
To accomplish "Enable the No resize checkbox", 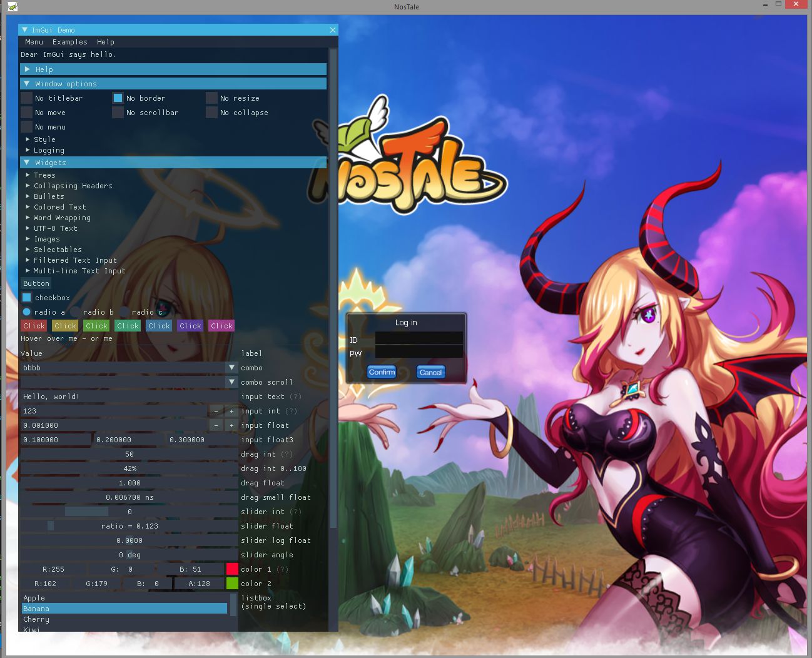I will coord(211,98).
